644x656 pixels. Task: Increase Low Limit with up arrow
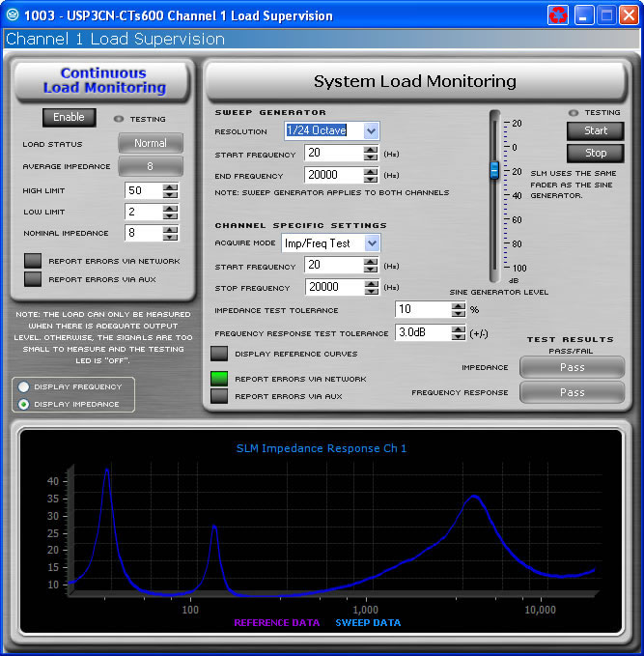click(x=170, y=208)
